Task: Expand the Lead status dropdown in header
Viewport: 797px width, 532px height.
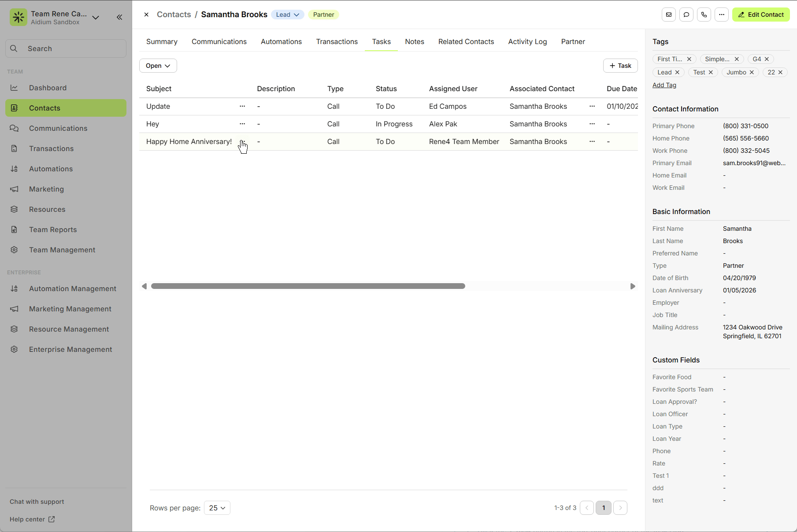Action: 287,14
